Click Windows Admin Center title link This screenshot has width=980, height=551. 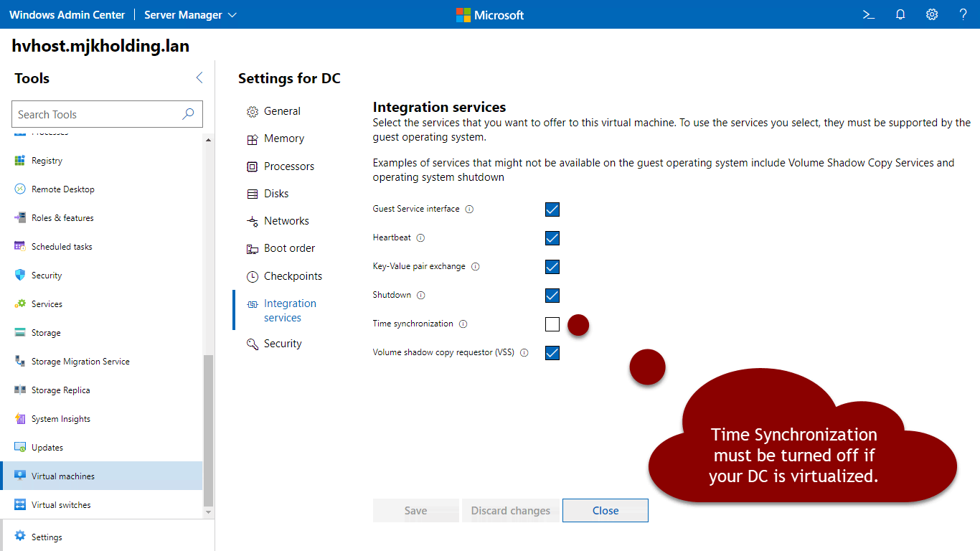click(67, 14)
